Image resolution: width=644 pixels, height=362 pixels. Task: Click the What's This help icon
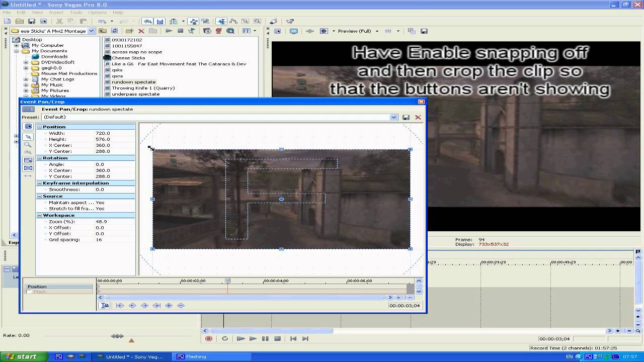point(290,21)
